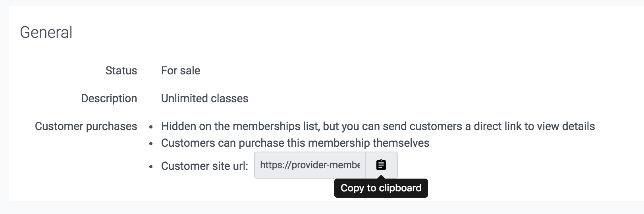
Task: Select the "Unlimited classes" description text
Action: click(x=204, y=99)
